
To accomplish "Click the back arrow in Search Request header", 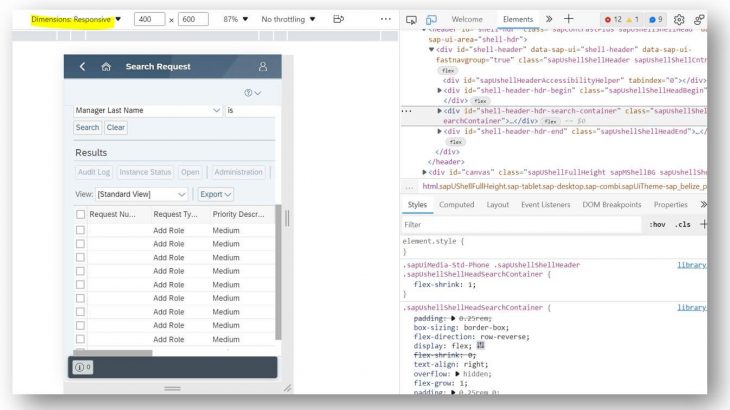I will (82, 67).
